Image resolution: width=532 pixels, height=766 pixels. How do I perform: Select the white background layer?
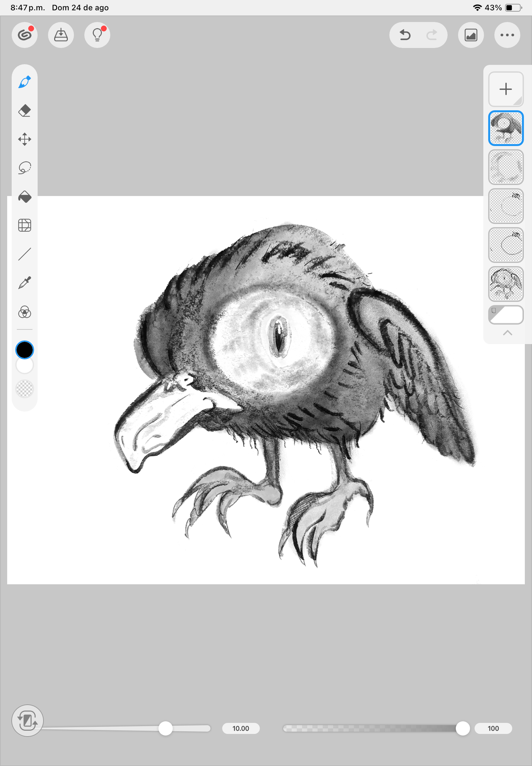click(x=506, y=314)
